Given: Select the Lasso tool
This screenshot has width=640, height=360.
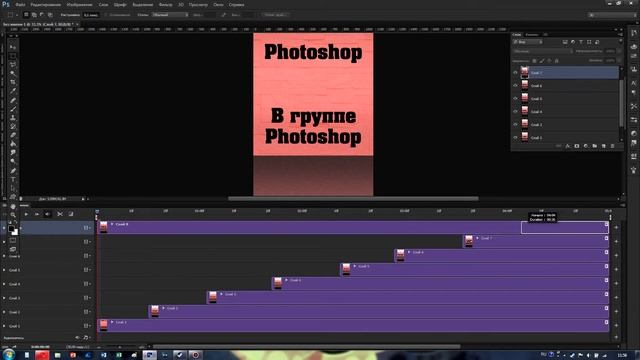Looking at the screenshot, I should 13,64.
